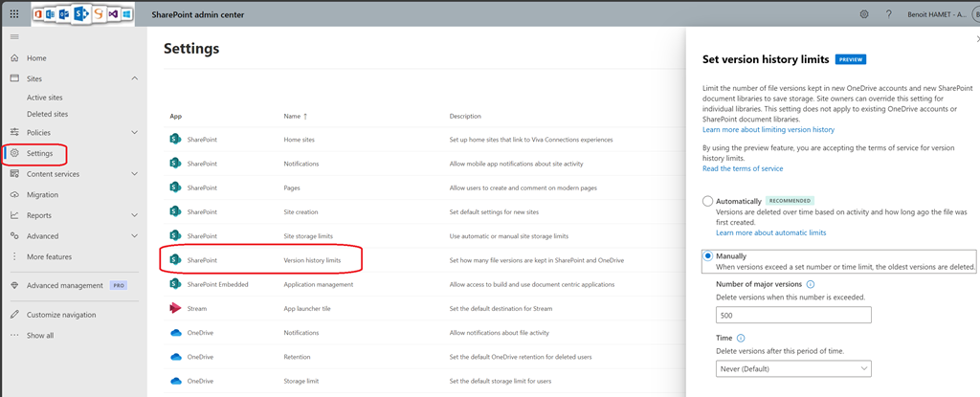Click info icon beside Time label
Image resolution: width=980 pixels, height=397 pixels.
(742, 338)
